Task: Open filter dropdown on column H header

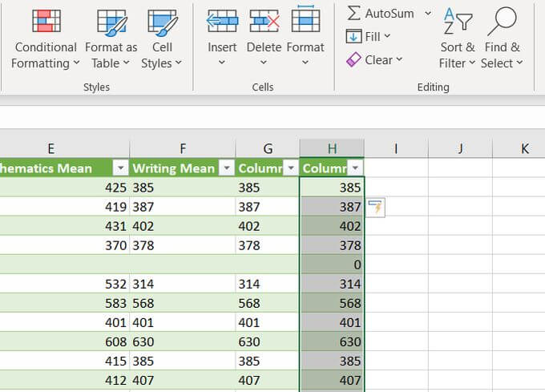Action: tap(355, 168)
